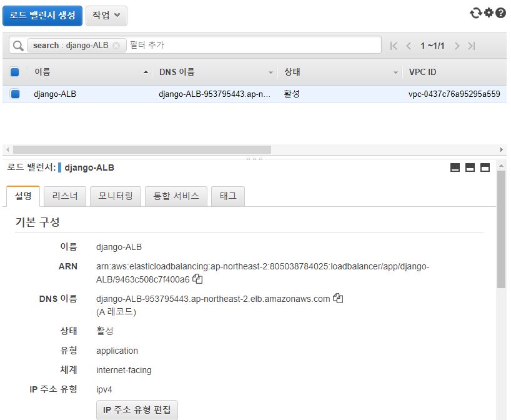The width and height of the screenshot is (511, 420).
Task: Toggle the django-ALB row checkbox
Action: coord(15,94)
